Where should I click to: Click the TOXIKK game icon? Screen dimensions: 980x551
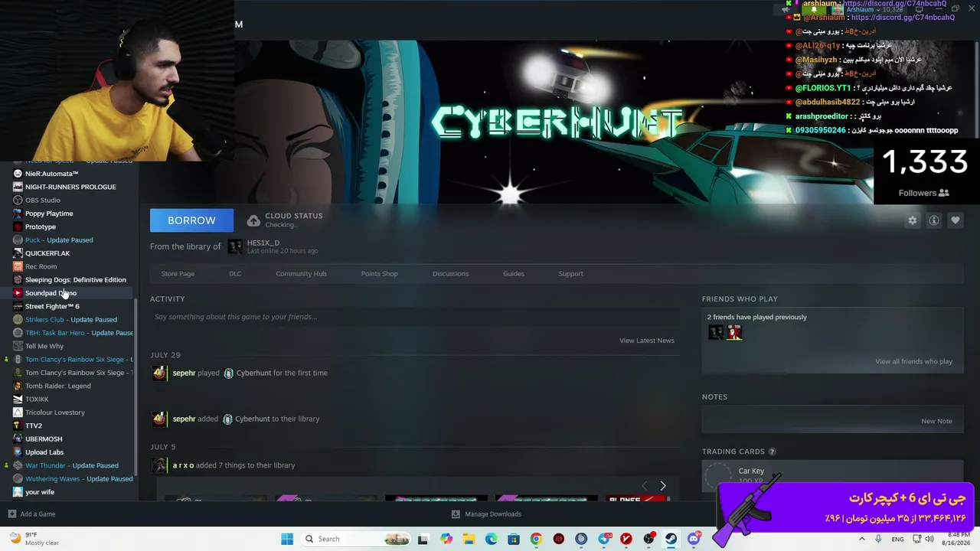[x=18, y=399]
